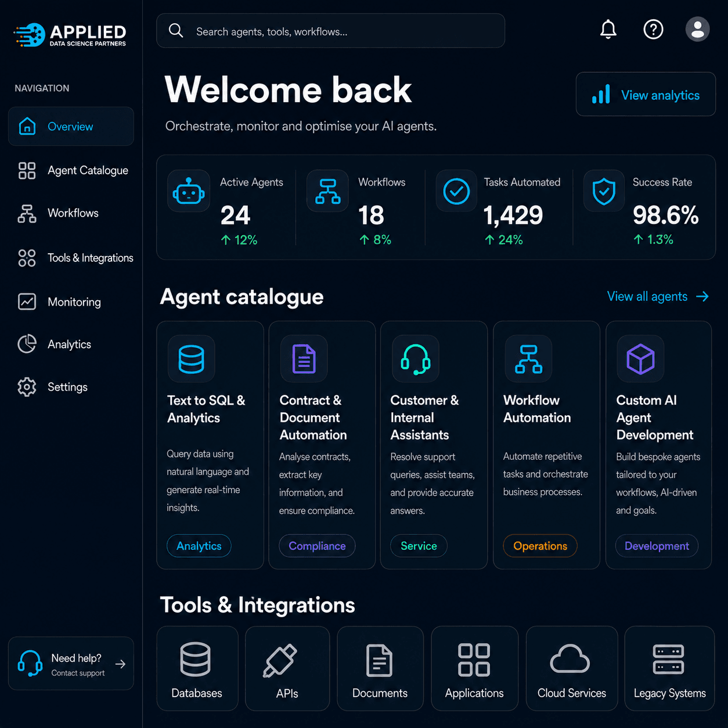Click the Workflows count 18
Viewport: 728px width, 728px height.
coord(371,215)
